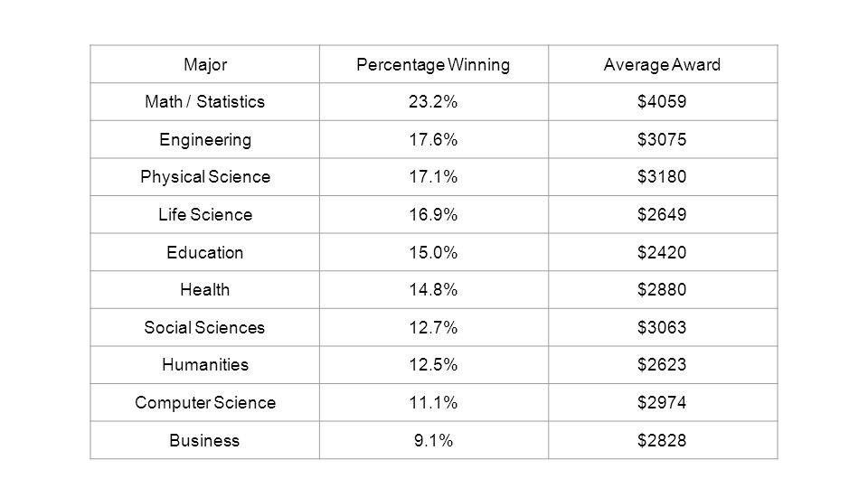Click the Business row label
This screenshot has height=488, width=868.
tap(205, 440)
